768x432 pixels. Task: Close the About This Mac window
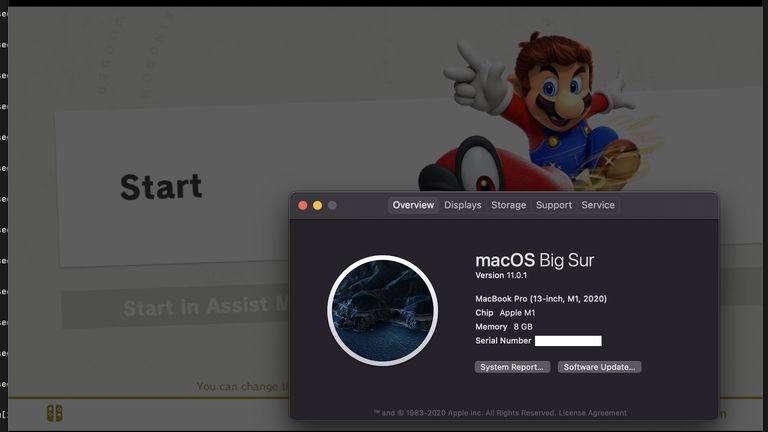(x=303, y=206)
